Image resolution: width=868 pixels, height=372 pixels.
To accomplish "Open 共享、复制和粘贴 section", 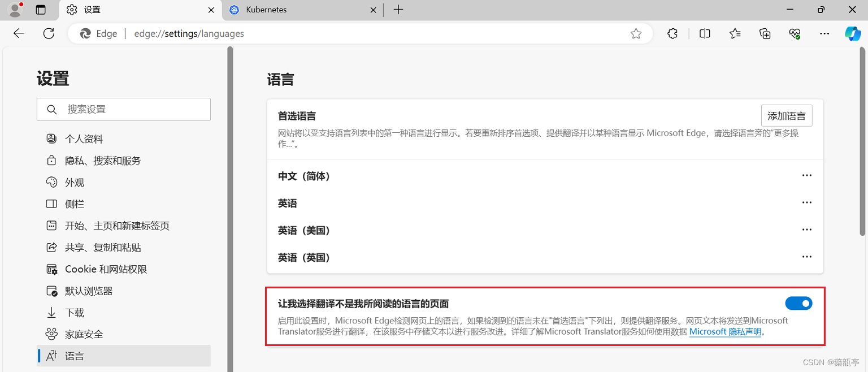I will 123,248.
